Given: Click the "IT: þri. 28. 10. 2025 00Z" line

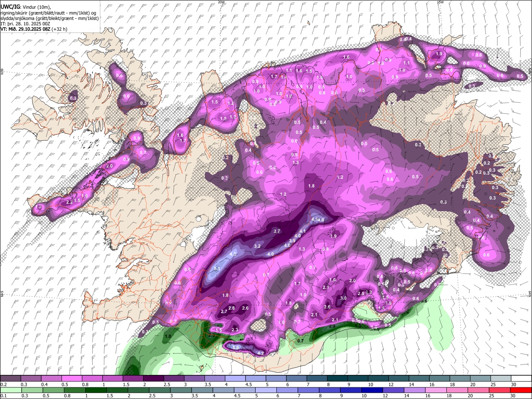Looking at the screenshot, I should pyautogui.click(x=25, y=24).
